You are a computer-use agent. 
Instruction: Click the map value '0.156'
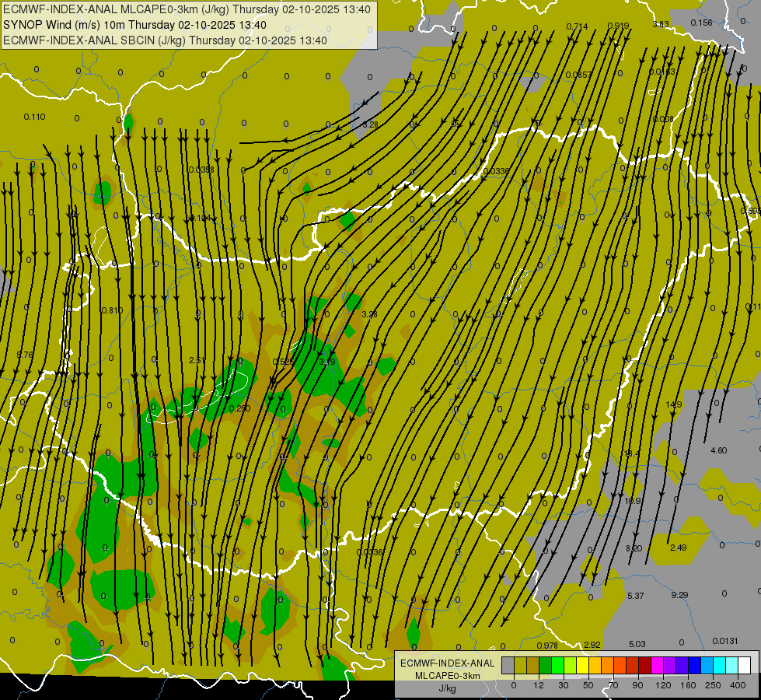click(701, 23)
